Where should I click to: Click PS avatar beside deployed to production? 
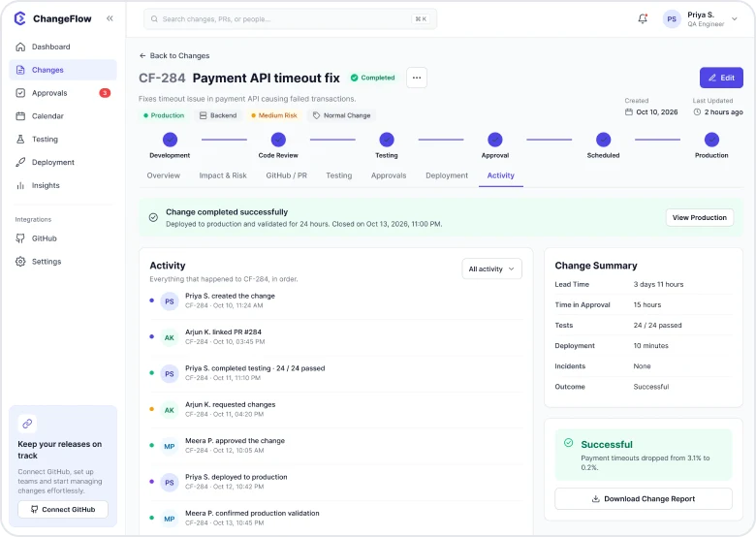pos(170,483)
